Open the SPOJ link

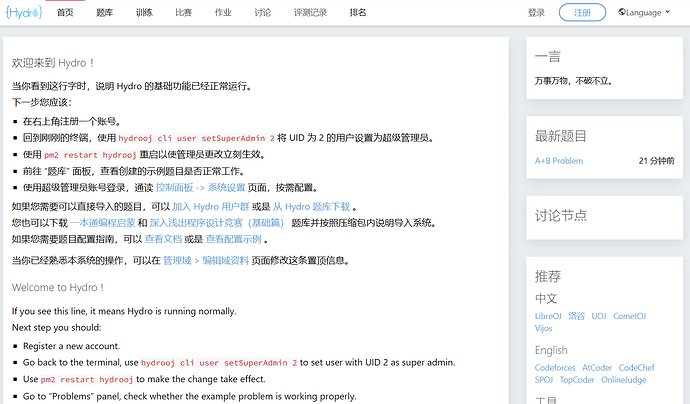tap(544, 380)
